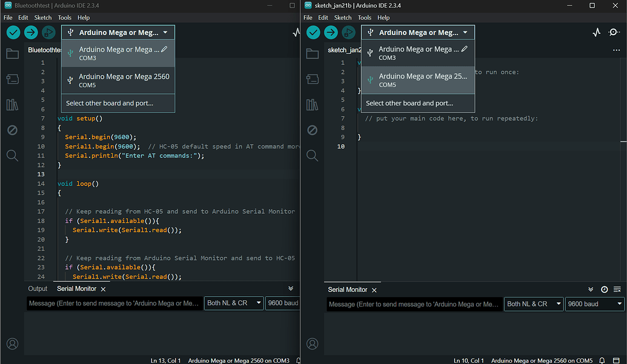Open the Sketchbook folder in the sidebar
Screen dimensions: 627x364
click(12, 54)
